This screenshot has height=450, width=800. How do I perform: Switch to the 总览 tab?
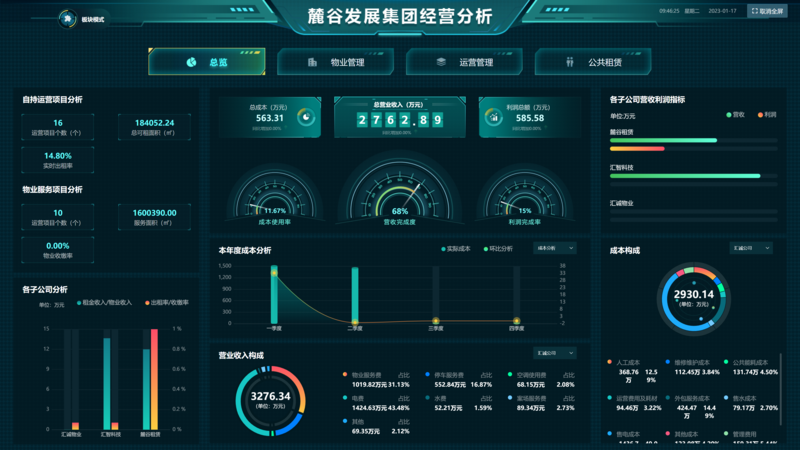(x=207, y=62)
